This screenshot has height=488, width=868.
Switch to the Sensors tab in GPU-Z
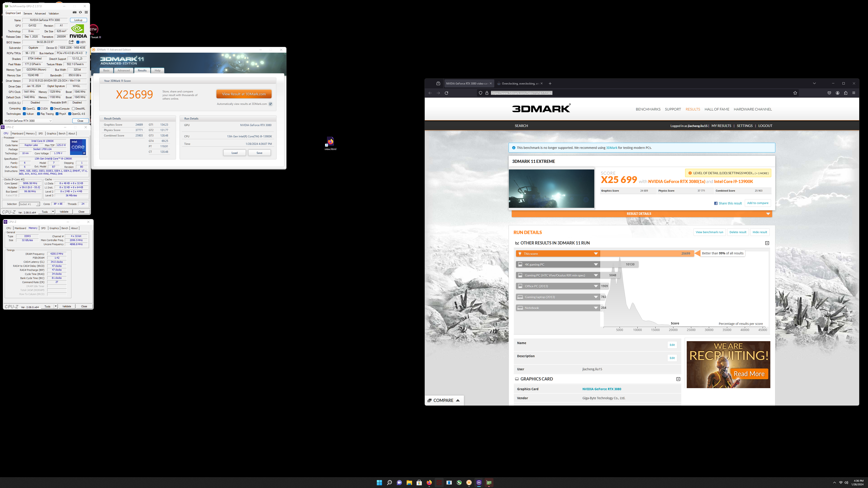pyautogui.click(x=28, y=14)
